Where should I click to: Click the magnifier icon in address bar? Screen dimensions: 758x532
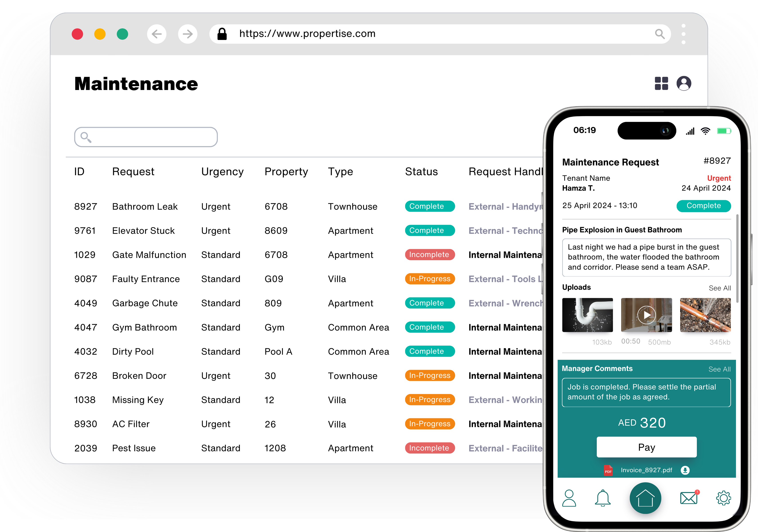click(660, 34)
